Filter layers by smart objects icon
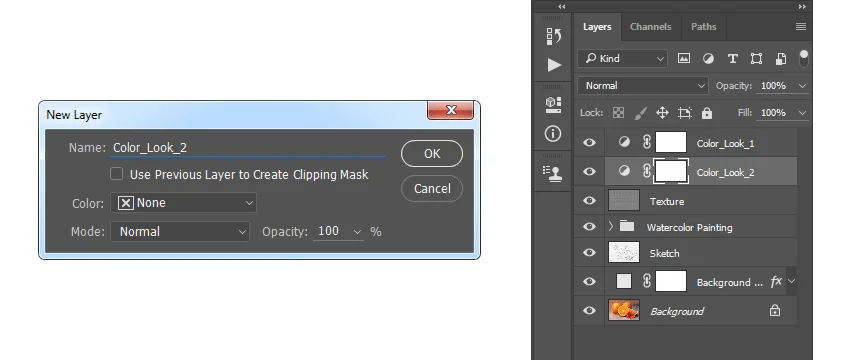The width and height of the screenshot is (850, 360). click(x=781, y=59)
